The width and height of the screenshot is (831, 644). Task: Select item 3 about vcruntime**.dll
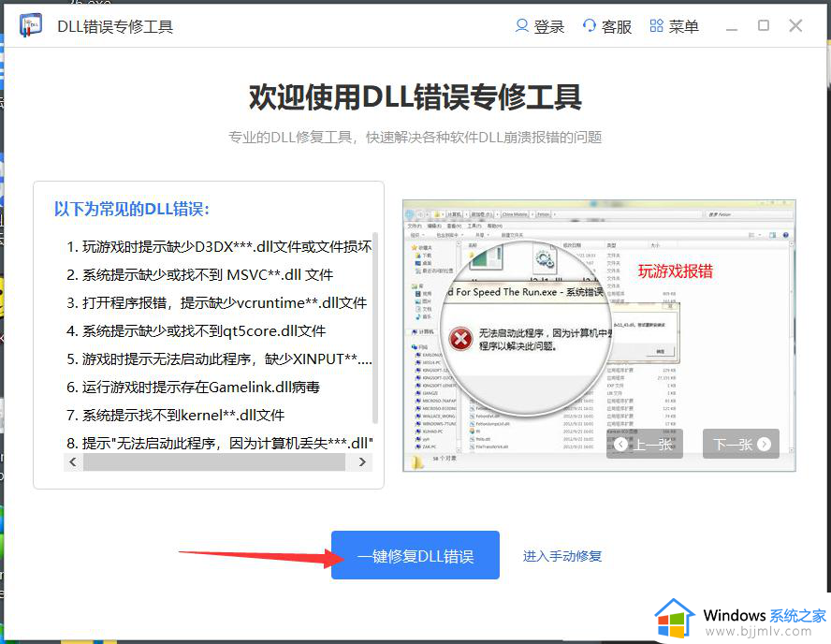[216, 302]
